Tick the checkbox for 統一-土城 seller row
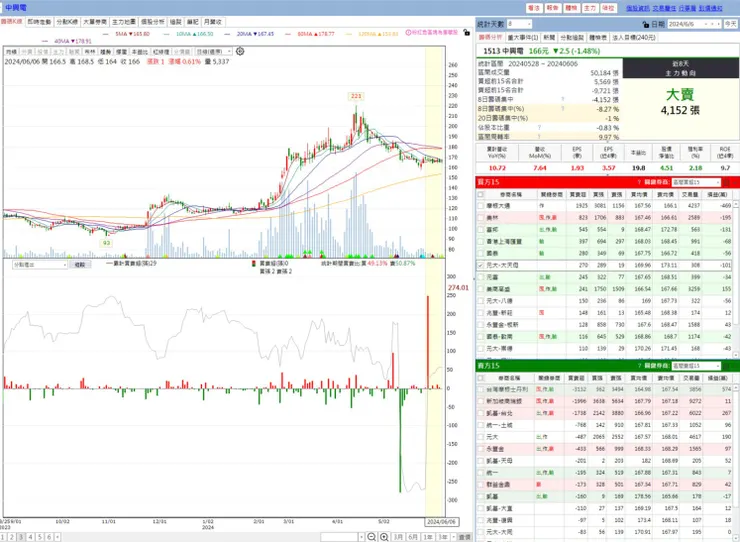This screenshot has height=542, width=740. point(480,425)
